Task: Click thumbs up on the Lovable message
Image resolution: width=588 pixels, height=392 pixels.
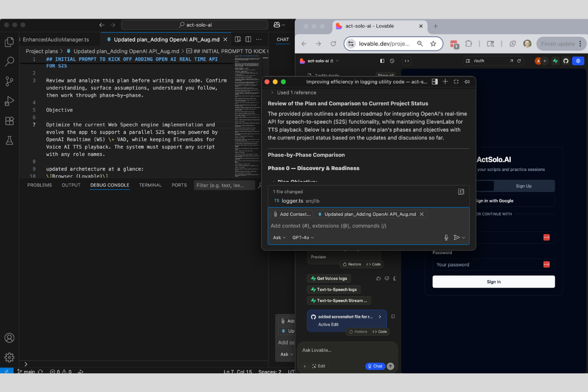Action: tap(378, 278)
